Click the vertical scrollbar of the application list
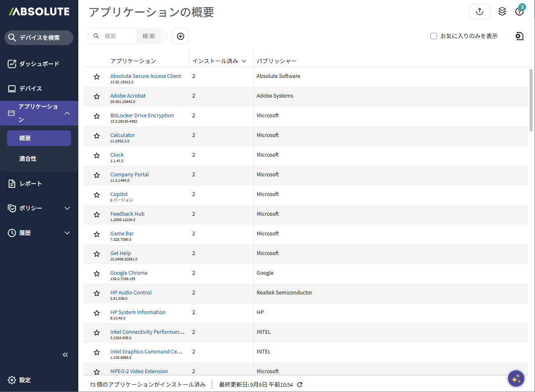 tap(531, 100)
